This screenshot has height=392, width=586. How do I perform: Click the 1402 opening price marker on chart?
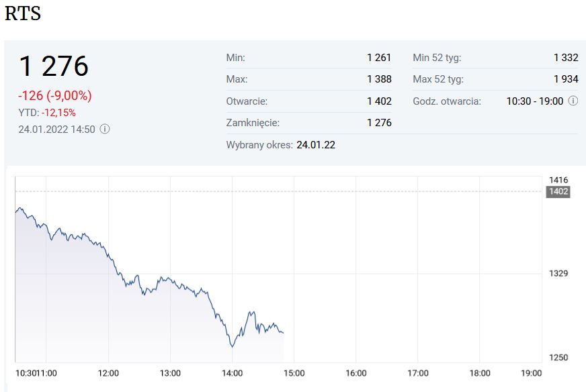pyautogui.click(x=558, y=191)
